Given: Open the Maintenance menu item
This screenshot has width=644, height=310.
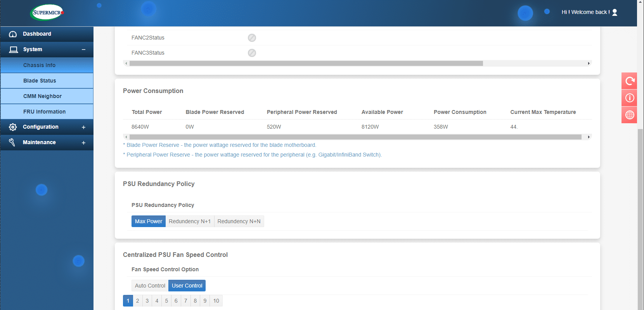Looking at the screenshot, I should tap(47, 143).
